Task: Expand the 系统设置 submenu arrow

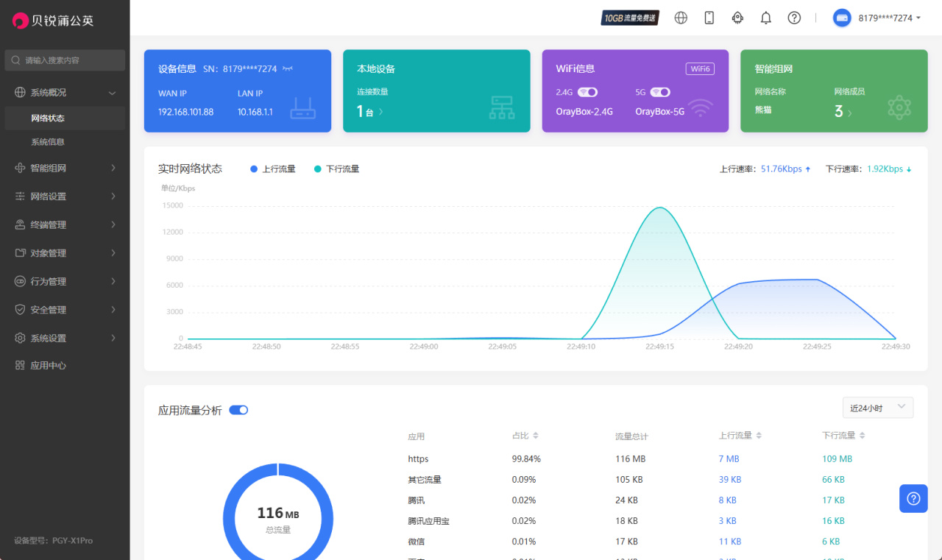Action: pyautogui.click(x=113, y=338)
